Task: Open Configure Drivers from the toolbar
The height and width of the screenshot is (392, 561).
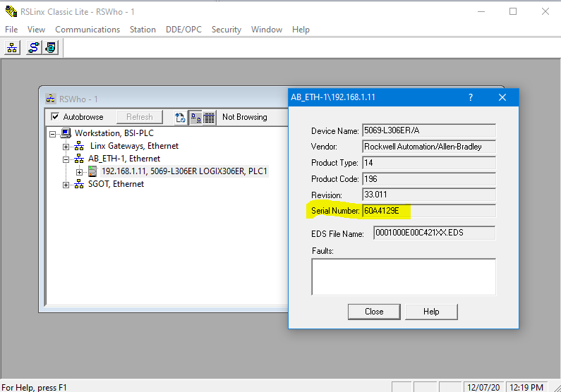Action: click(33, 48)
